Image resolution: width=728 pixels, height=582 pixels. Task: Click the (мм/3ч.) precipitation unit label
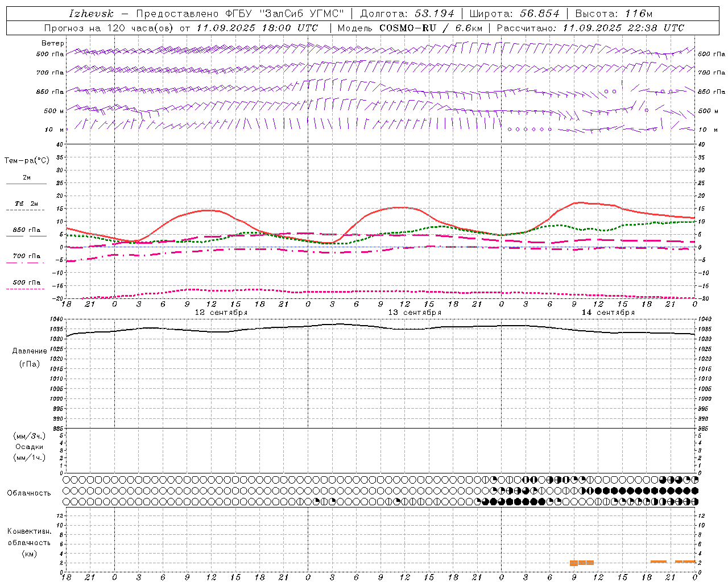[30, 436]
